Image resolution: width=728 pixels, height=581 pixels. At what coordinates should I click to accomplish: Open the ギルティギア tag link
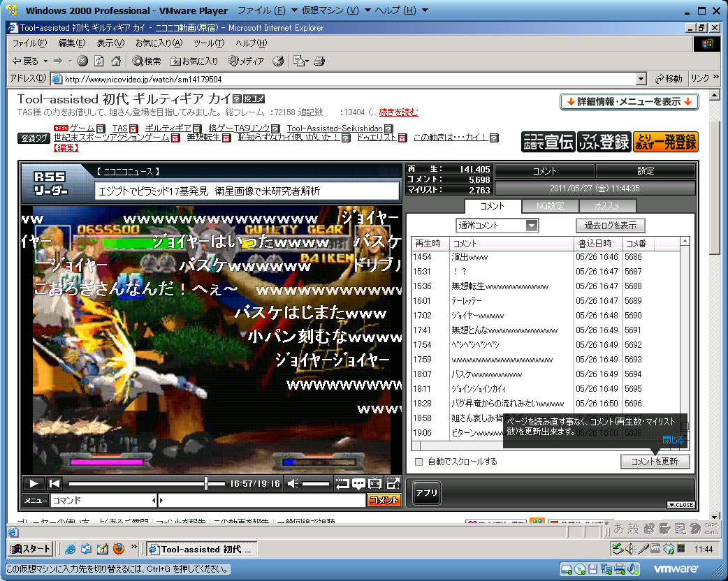168,128
